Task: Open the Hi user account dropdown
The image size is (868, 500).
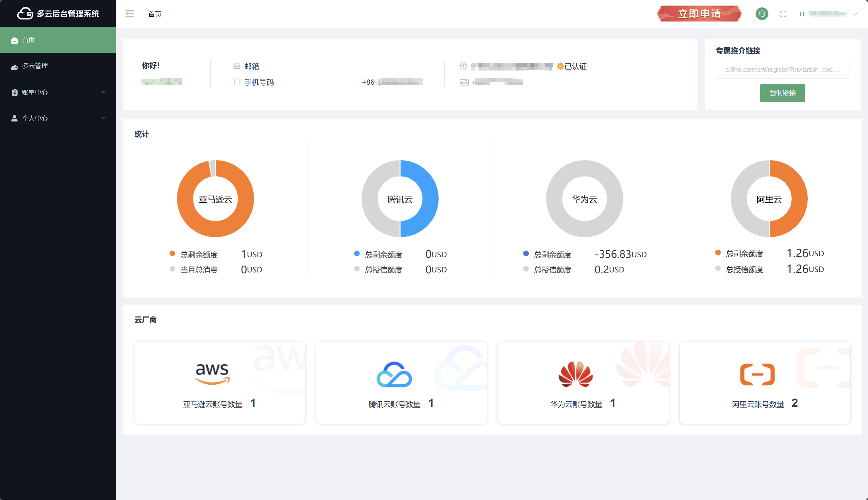Action: click(x=828, y=14)
